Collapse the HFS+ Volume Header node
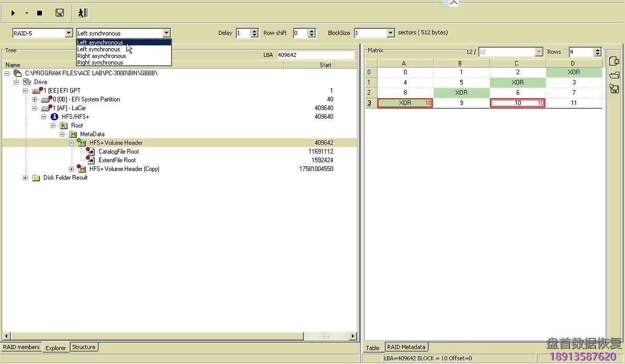Screen dimensions: 625x364 tap(72, 143)
